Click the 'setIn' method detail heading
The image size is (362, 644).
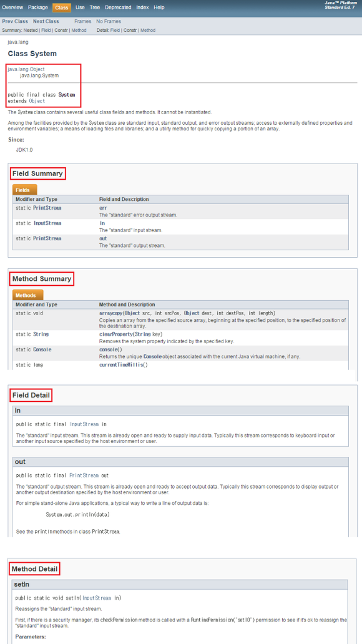(x=21, y=584)
